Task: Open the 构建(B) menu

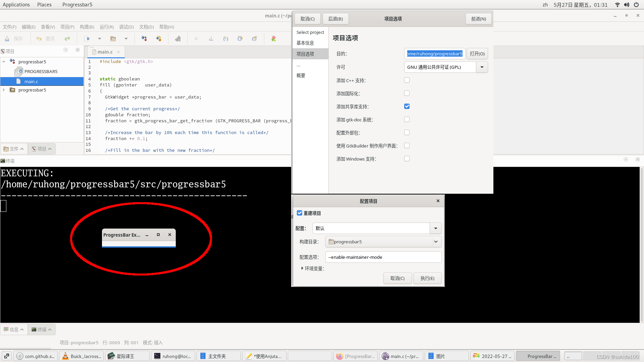Action: tap(87, 27)
